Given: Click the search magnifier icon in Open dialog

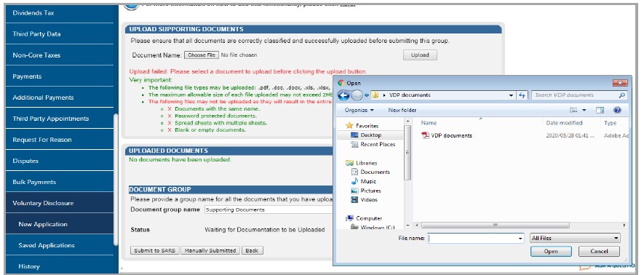Looking at the screenshot, I should 622,95.
